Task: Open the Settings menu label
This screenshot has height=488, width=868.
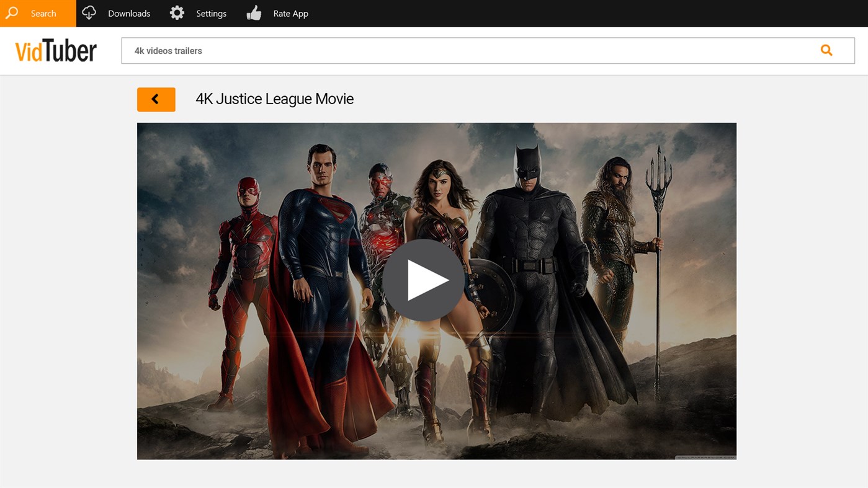Action: coord(211,14)
